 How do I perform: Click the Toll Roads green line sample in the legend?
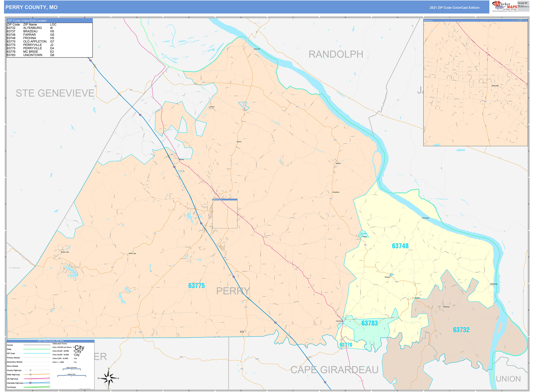[37, 387]
